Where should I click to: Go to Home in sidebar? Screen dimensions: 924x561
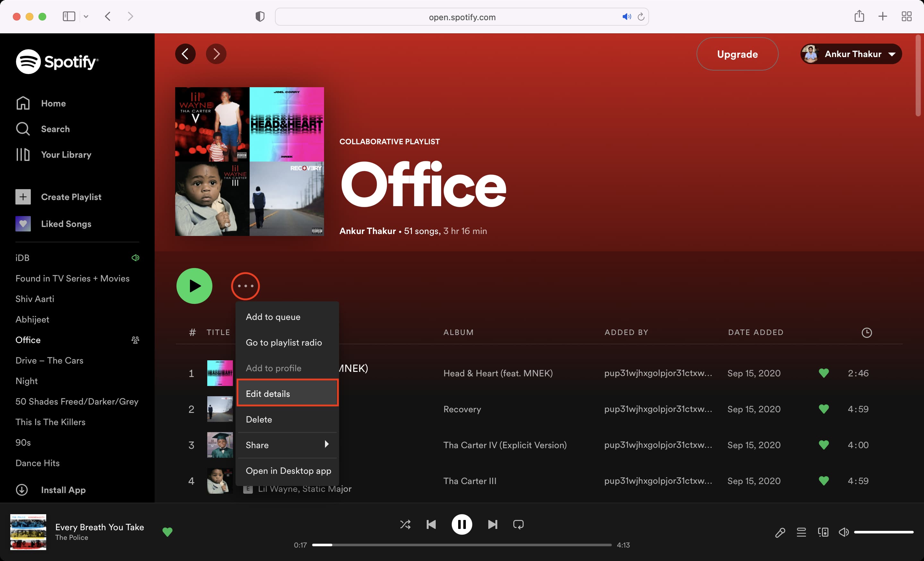[x=41, y=103]
